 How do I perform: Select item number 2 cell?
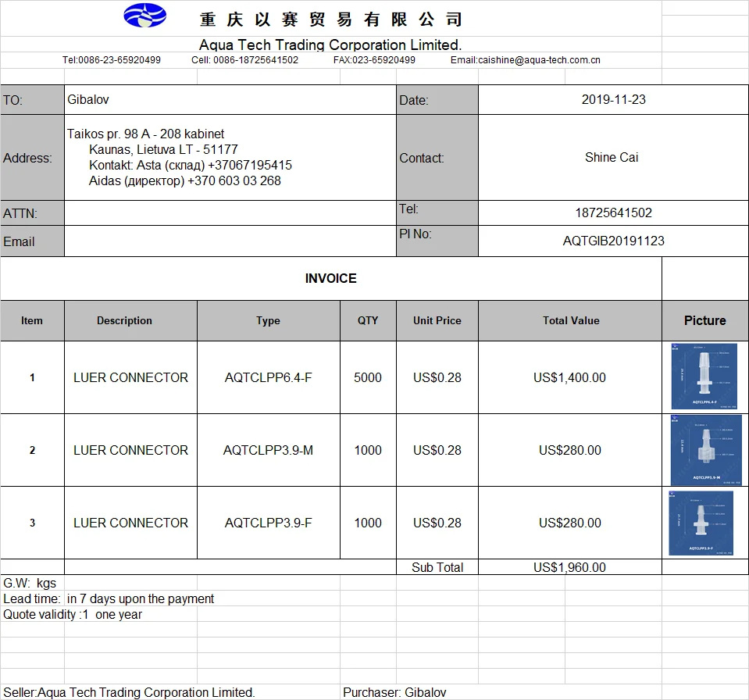click(x=33, y=450)
